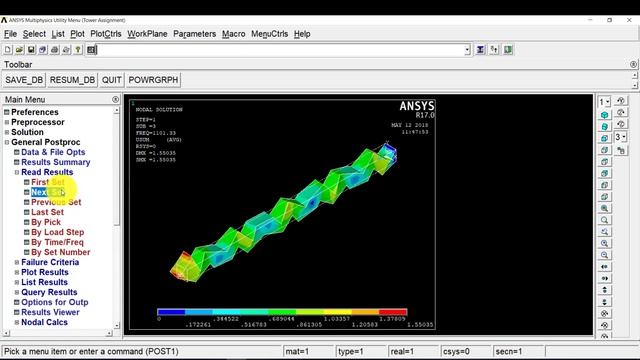This screenshot has height=360, width=640.
Task: Switch to Oblique view cube icon
Action: click(604, 127)
